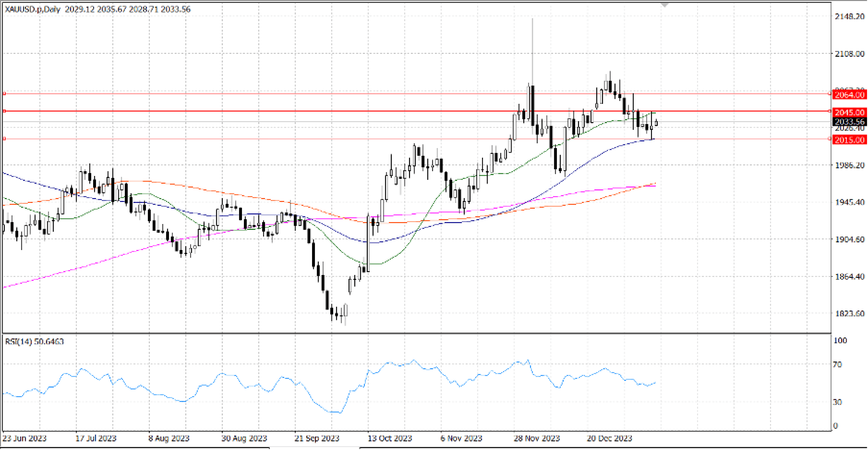The width and height of the screenshot is (868, 450).
Task: Click the XAUUSD.p,Daily chart title
Action: (33, 10)
